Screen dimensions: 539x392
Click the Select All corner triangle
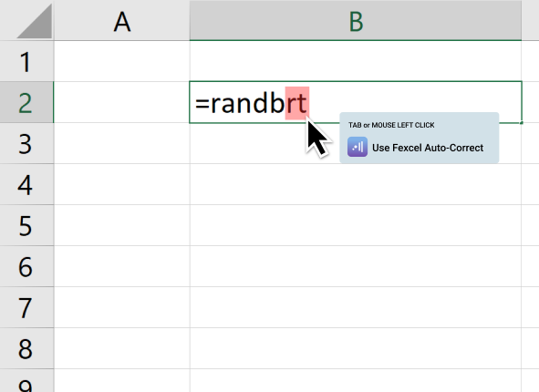tap(35, 21)
